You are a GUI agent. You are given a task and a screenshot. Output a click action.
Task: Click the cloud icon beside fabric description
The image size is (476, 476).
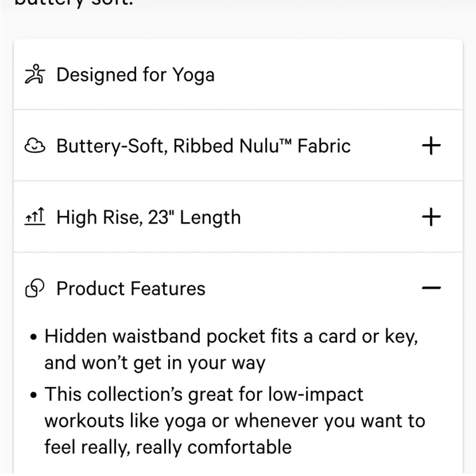tap(35, 146)
